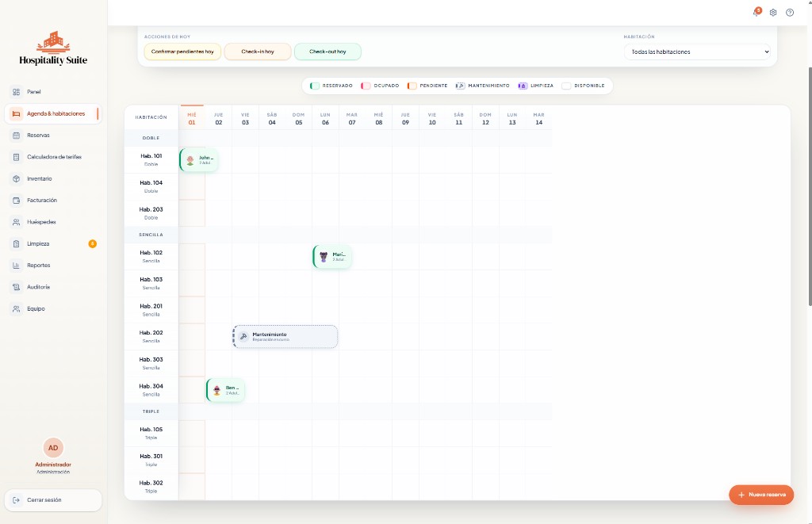Click the Limpieza legend icon
Viewport: 812px width, 524px height.
tap(523, 86)
